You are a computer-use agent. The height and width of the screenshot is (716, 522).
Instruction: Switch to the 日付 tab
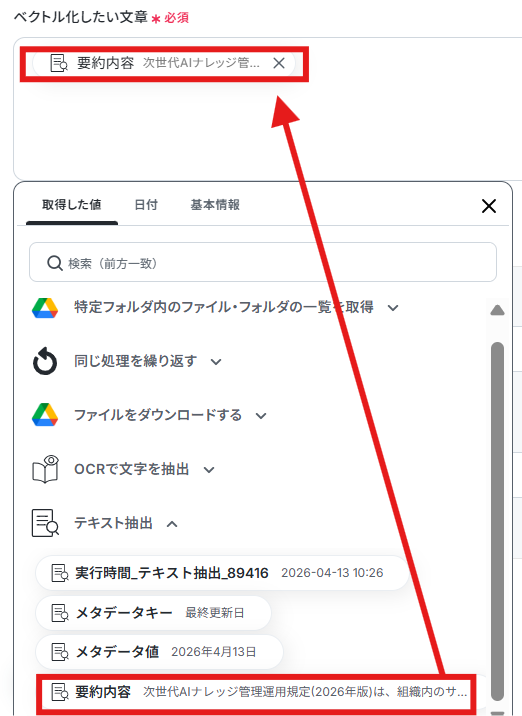point(146,205)
